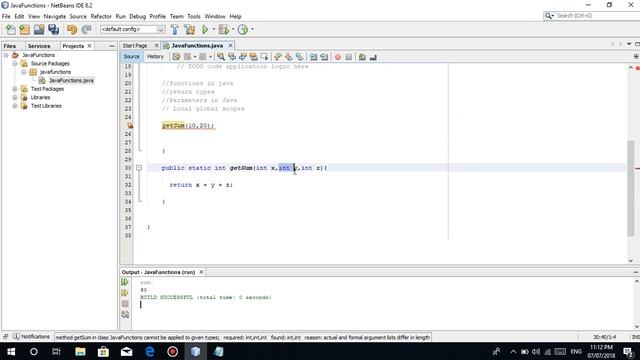Open File Explorer from the taskbar
Image resolution: width=640 pixels, height=360 pixels.
(80, 351)
